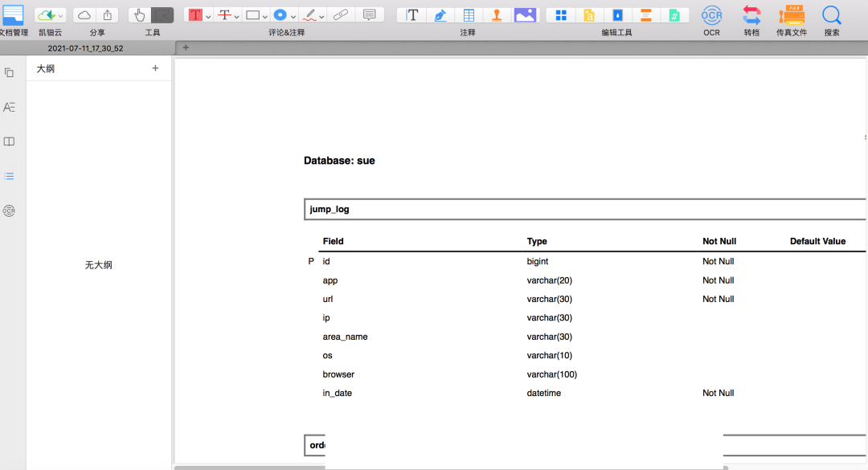Open the 搜索 search tool
Image resolution: width=868 pixels, height=470 pixels.
point(831,16)
